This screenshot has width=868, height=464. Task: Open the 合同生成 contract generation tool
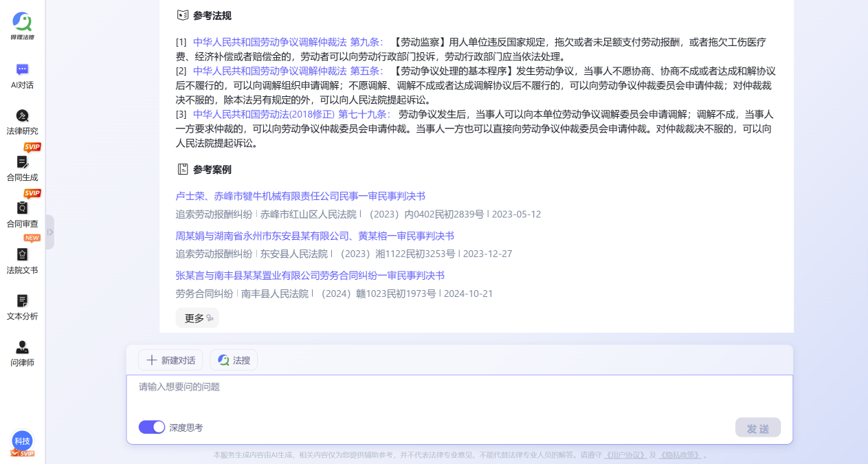[x=22, y=167]
